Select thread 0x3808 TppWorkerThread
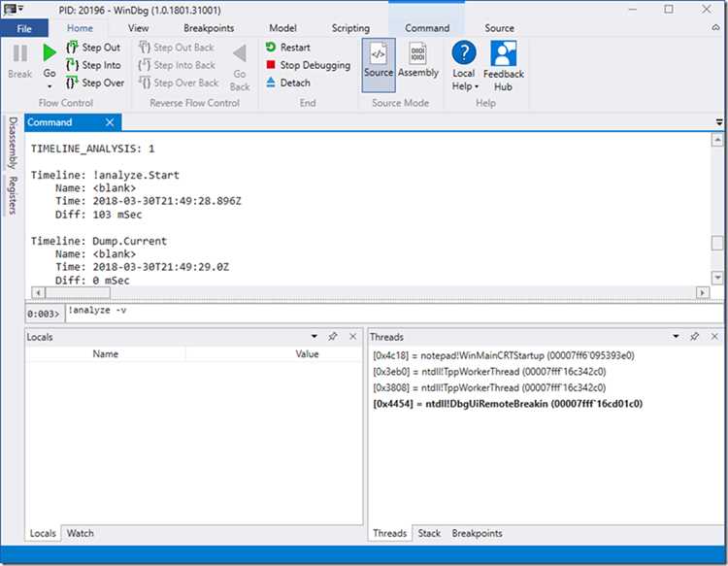The width and height of the screenshot is (728, 566). tap(489, 387)
